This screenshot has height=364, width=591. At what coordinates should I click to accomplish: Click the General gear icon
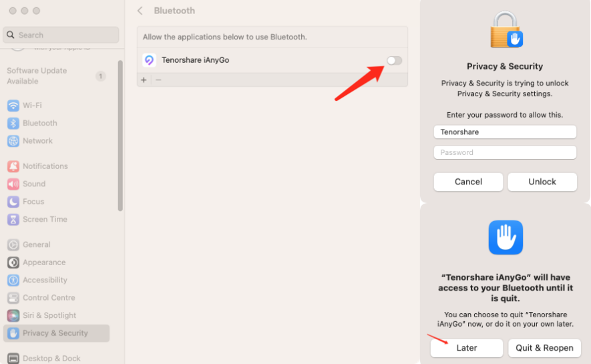[x=13, y=244]
